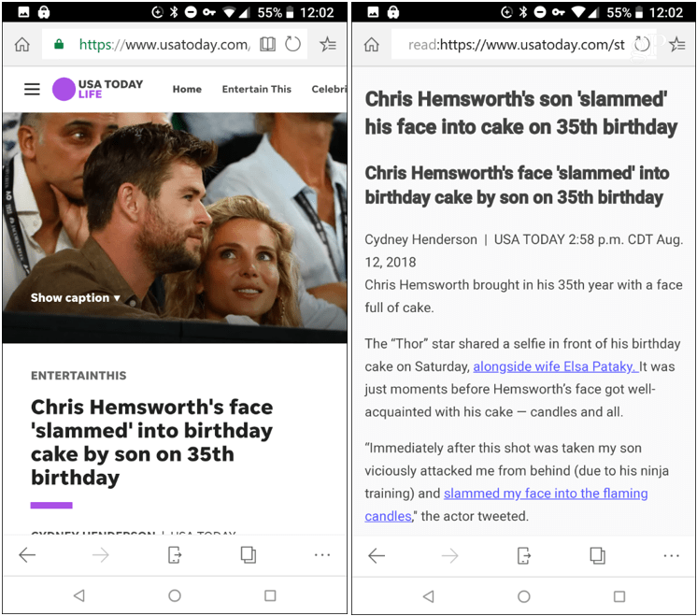Tap the home icon in left browser
The image size is (697, 616).
pyautogui.click(x=22, y=45)
